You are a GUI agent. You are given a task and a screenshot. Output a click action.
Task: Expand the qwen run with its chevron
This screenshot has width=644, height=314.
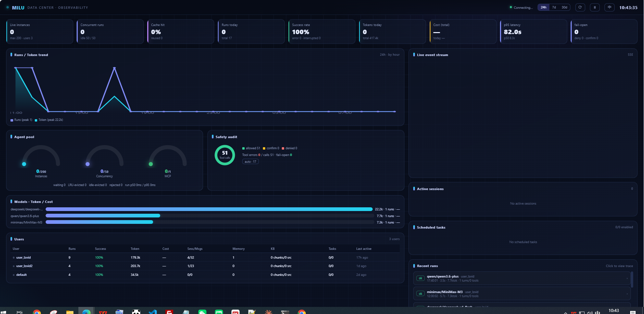coord(627,278)
